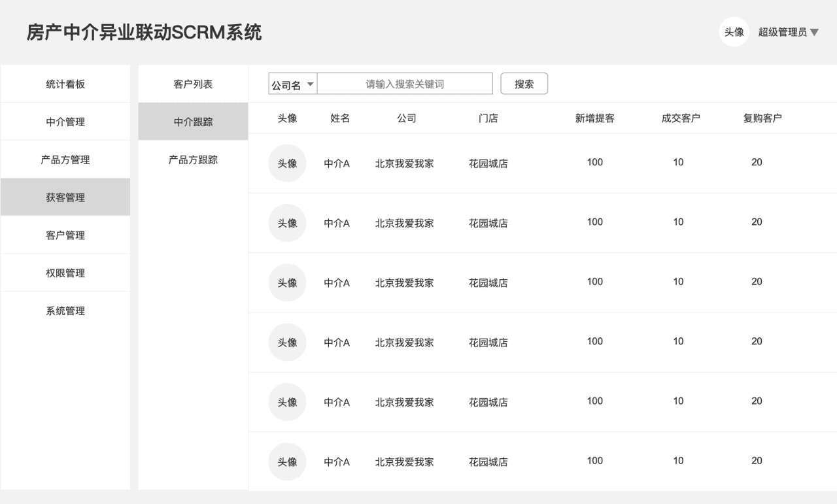Click the 头像 avatar beside 超级管理员
The height and width of the screenshot is (504, 837).
click(734, 32)
